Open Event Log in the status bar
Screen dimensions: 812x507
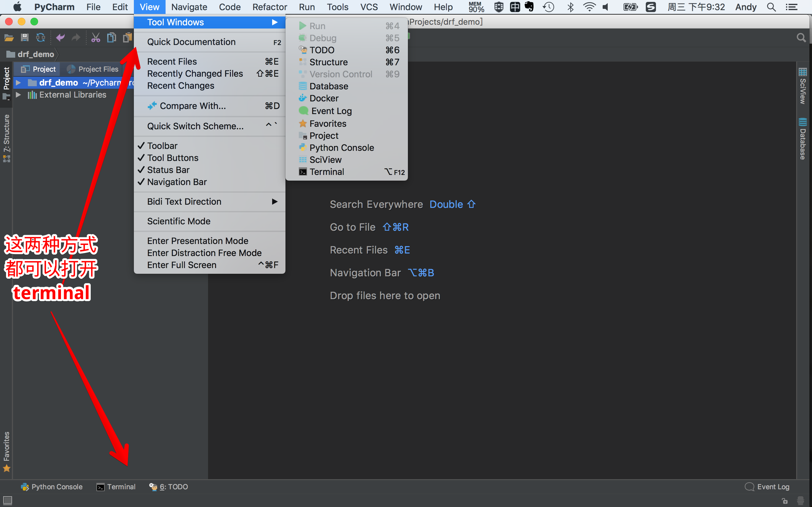pyautogui.click(x=767, y=486)
